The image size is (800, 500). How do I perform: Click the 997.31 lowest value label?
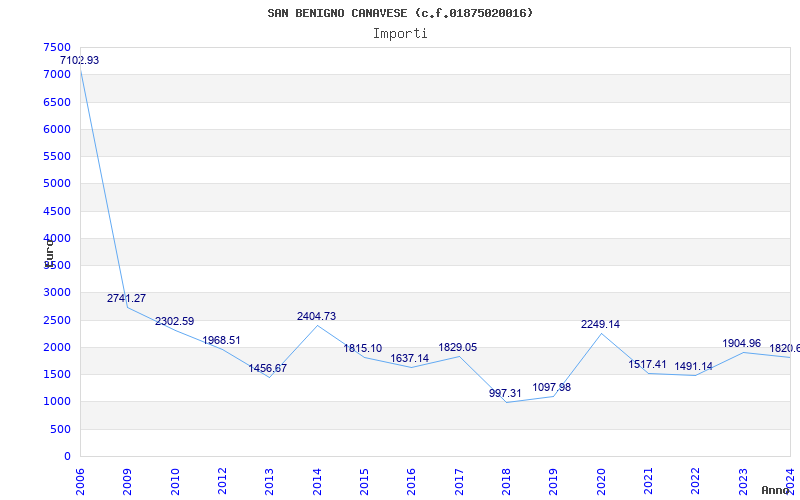pos(505,394)
